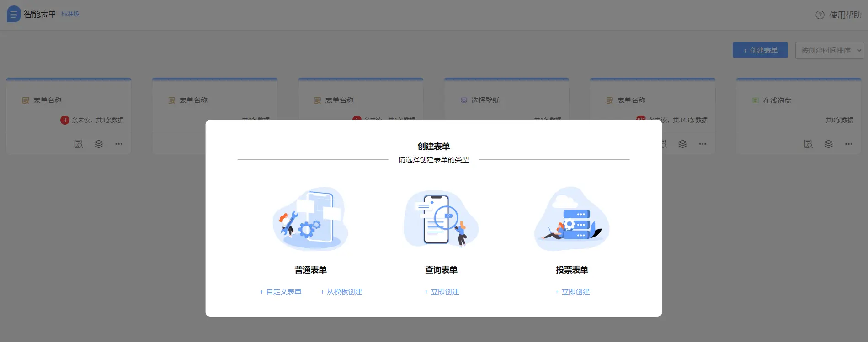Select the 普通表单 illustration
The width and height of the screenshot is (868, 342).
[x=310, y=219]
